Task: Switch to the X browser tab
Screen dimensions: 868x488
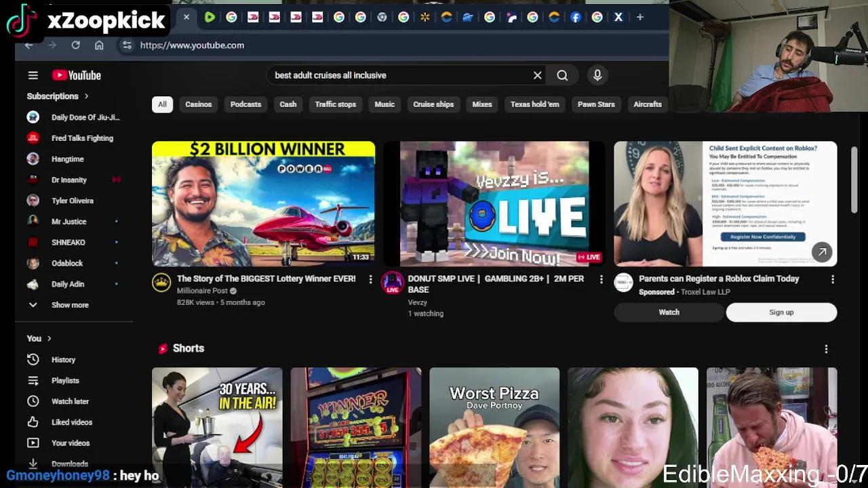Action: 618,17
